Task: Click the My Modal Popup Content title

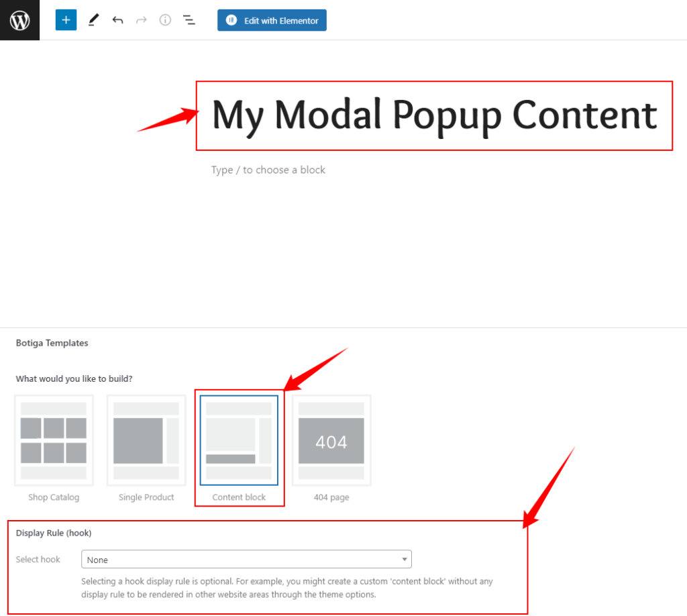Action: tap(433, 115)
